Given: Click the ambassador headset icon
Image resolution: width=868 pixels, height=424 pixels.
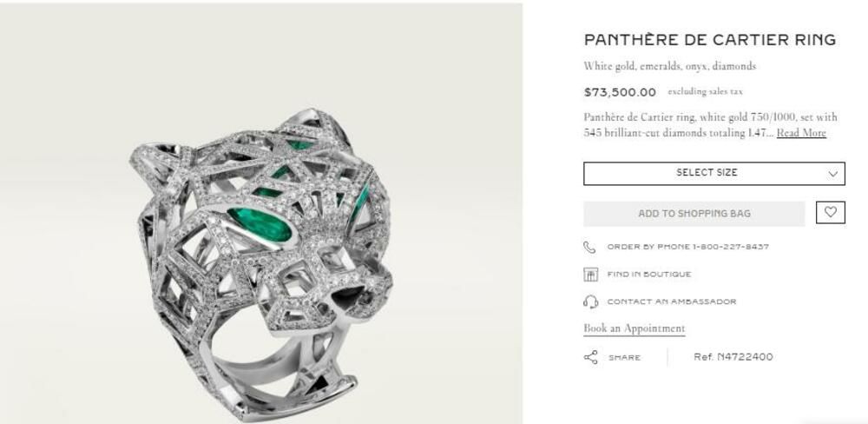Looking at the screenshot, I should [590, 301].
